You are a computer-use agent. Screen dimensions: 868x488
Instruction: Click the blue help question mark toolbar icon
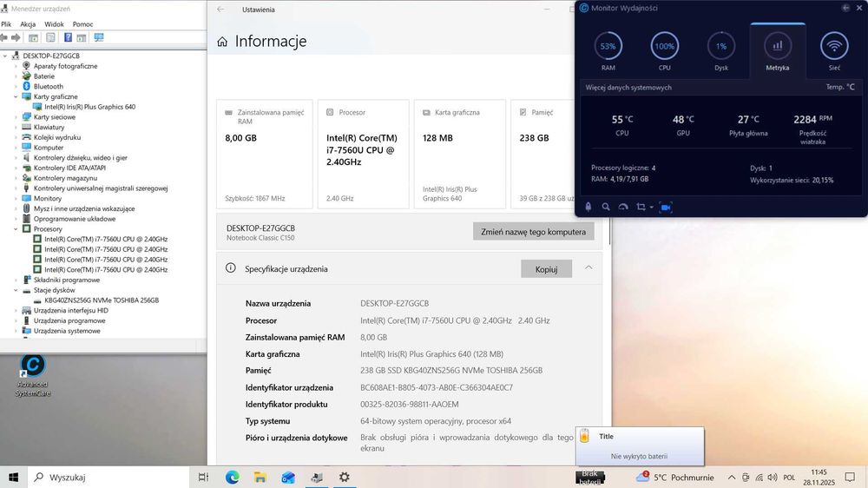(x=68, y=37)
